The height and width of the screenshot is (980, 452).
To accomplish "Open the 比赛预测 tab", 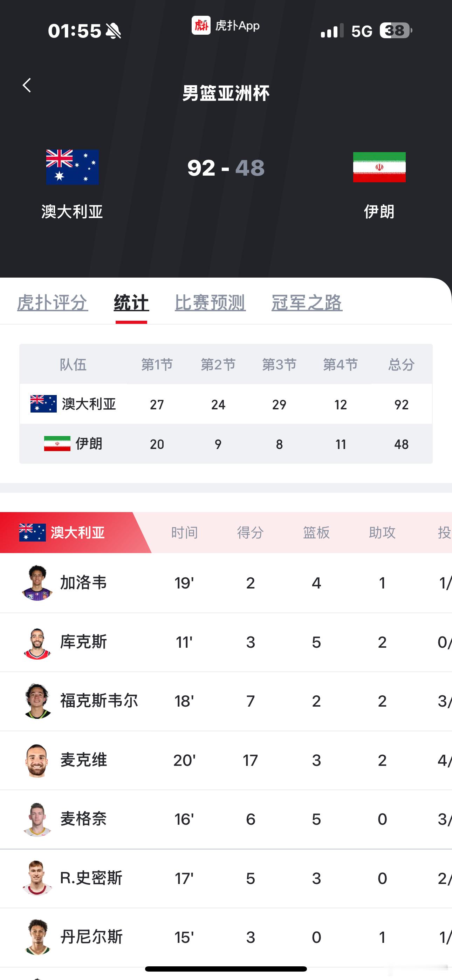I will point(210,303).
